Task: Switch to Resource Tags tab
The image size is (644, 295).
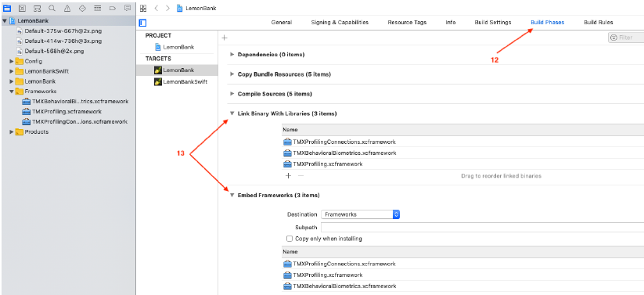Action: pyautogui.click(x=407, y=23)
